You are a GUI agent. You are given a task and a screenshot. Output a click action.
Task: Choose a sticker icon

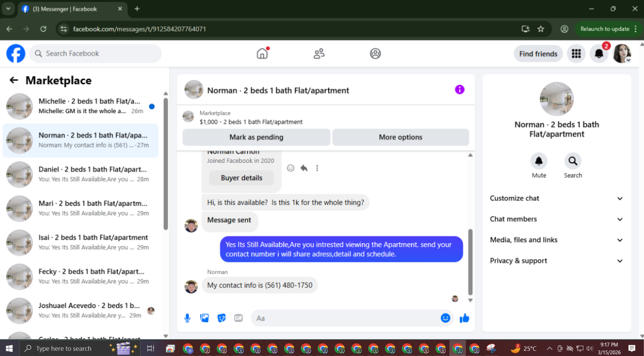pos(221,318)
